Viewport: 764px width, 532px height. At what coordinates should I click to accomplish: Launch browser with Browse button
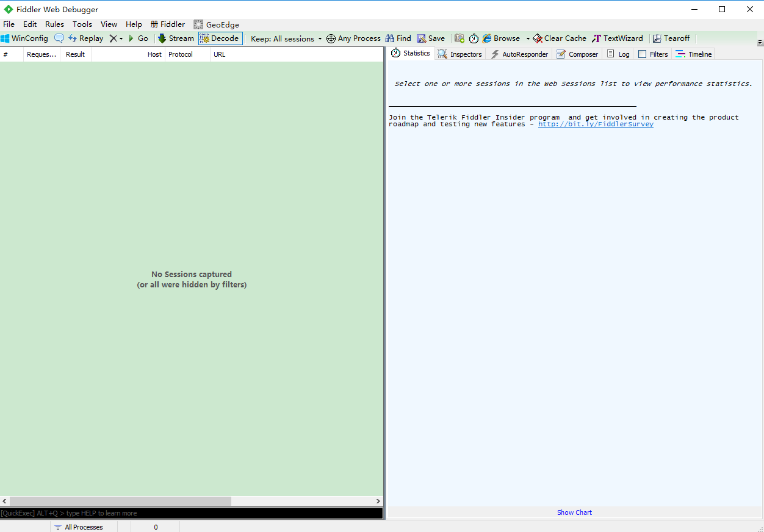click(x=501, y=38)
